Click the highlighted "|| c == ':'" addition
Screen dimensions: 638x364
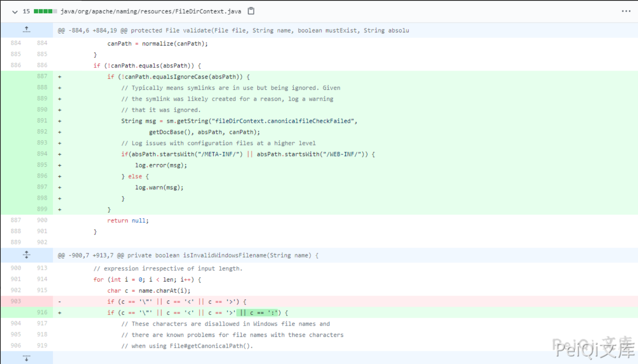click(258, 313)
